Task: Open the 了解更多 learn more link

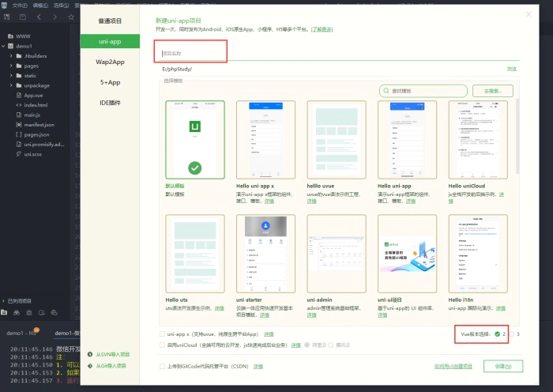Action: [x=322, y=29]
